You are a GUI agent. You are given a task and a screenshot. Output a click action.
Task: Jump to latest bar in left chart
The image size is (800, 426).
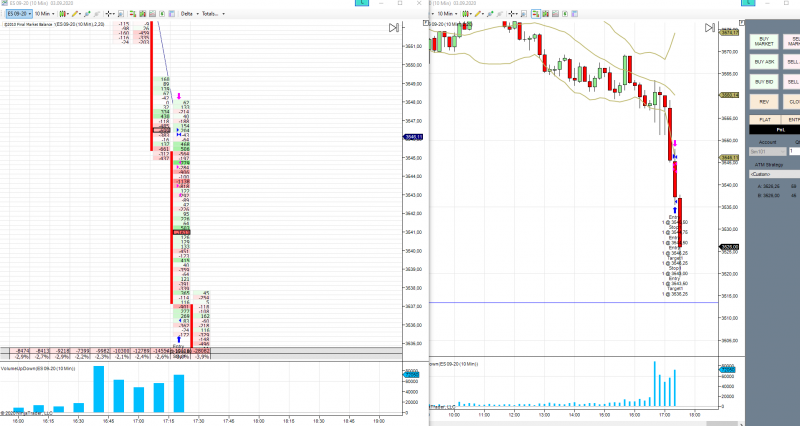pos(393,28)
